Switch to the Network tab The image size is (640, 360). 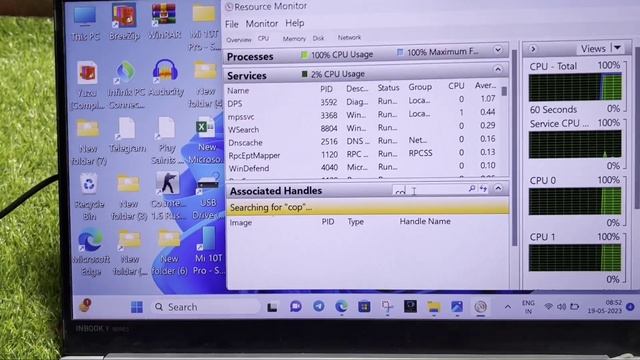349,38
